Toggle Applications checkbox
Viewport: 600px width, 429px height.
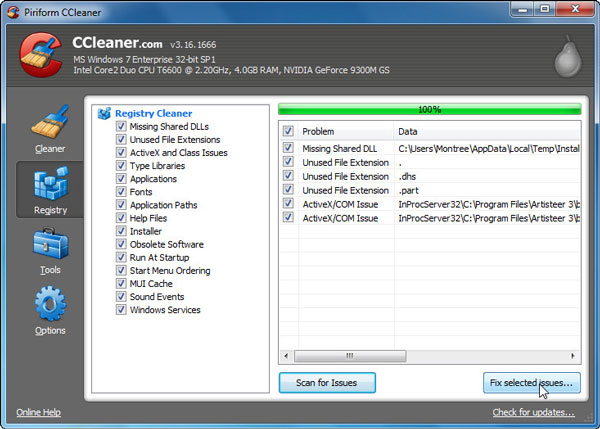point(121,179)
